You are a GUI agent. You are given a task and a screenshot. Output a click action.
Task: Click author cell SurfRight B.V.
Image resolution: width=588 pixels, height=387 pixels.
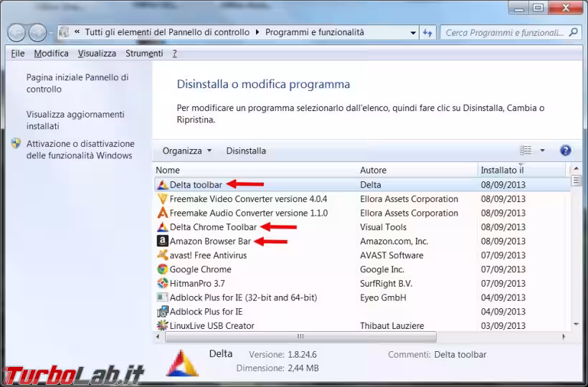point(386,284)
